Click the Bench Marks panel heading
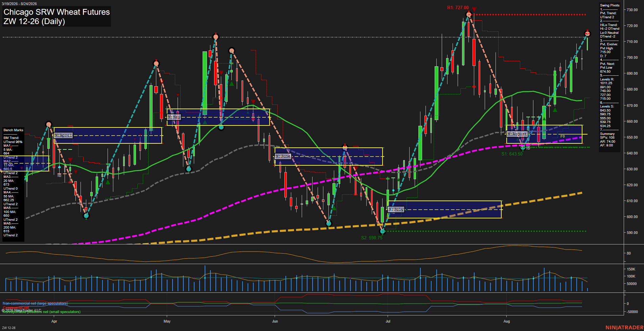This screenshot has width=644, height=331. click(14, 130)
